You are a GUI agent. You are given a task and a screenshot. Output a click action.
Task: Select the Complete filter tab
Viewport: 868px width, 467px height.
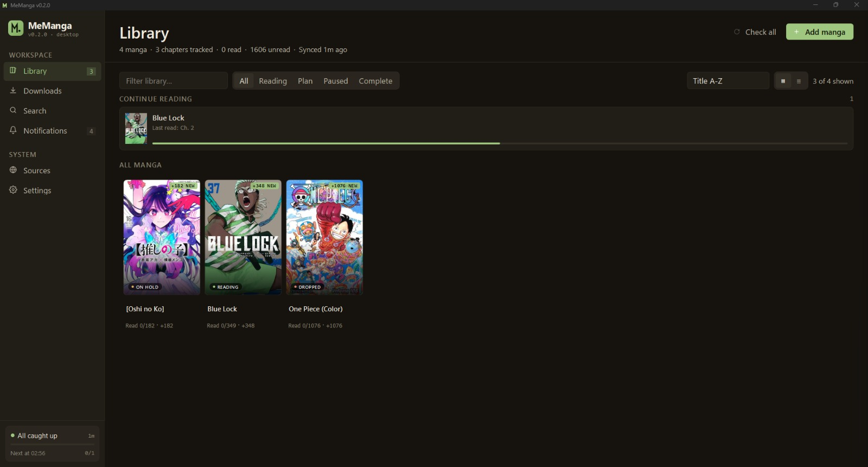click(375, 81)
